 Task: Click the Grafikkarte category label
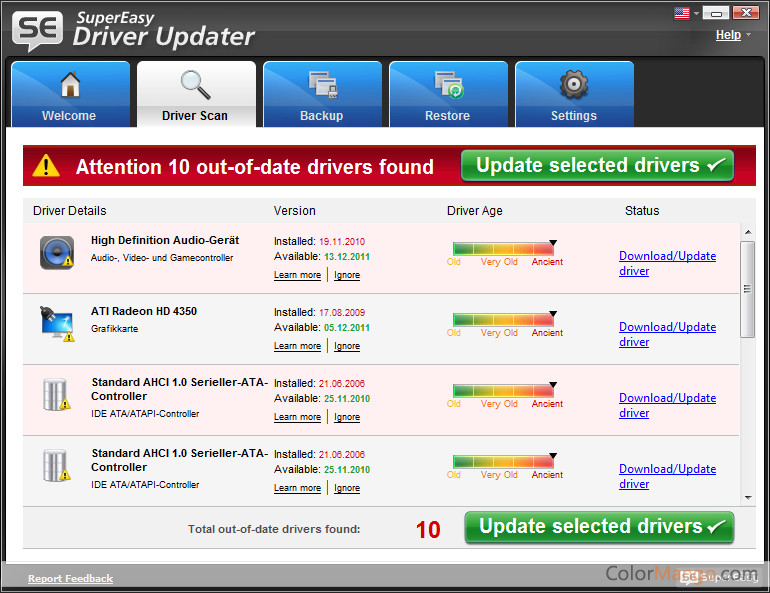114,329
